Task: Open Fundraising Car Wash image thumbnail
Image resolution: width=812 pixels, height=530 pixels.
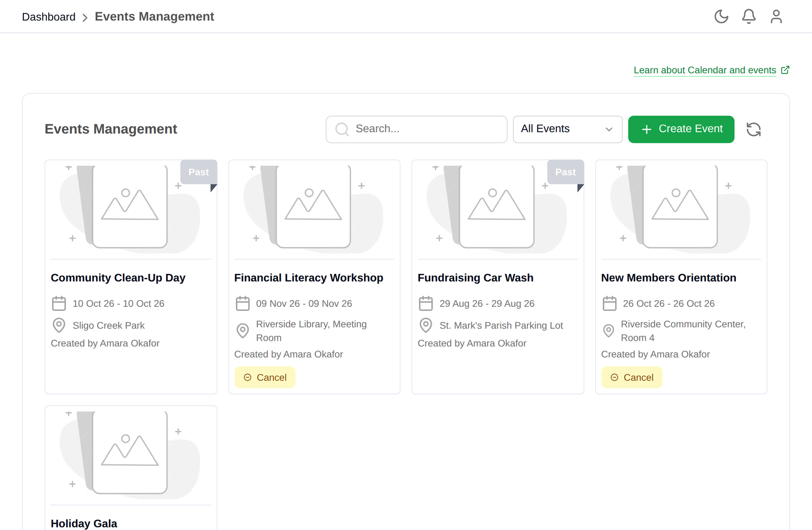Action: point(498,209)
